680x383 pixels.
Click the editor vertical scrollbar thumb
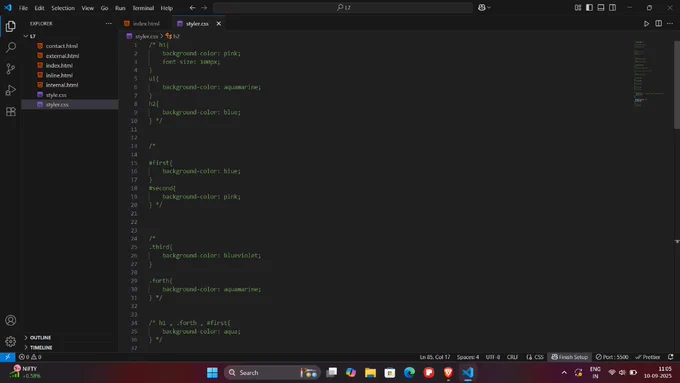(677, 85)
